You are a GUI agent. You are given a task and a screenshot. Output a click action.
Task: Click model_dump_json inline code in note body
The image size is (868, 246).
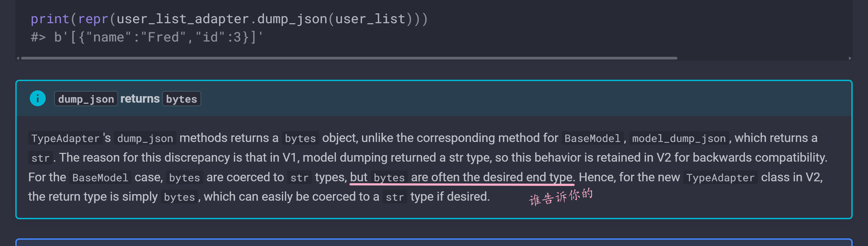(679, 138)
